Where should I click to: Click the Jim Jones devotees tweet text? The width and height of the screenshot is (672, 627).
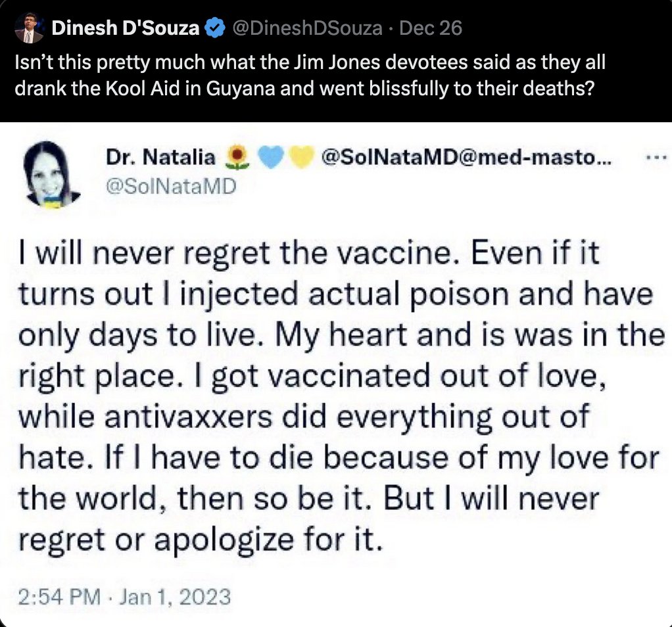(x=310, y=76)
